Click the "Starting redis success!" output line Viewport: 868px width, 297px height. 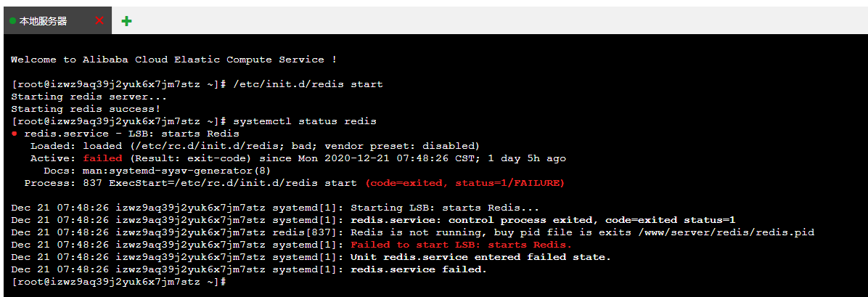[x=86, y=109]
